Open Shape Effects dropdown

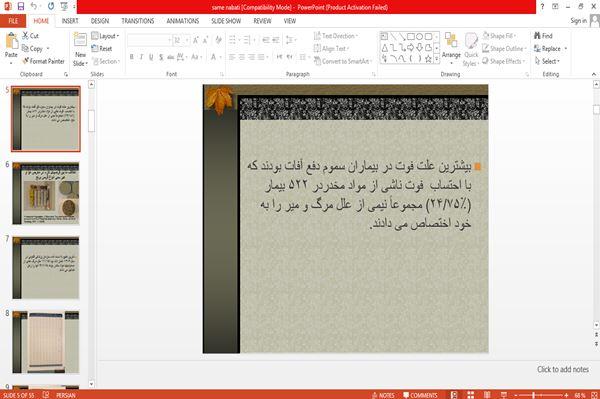coord(503,61)
